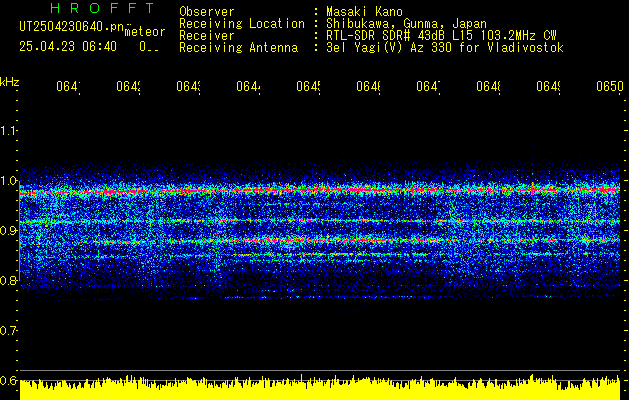The height and width of the screenshot is (400, 629).
Task: Click the 3el Yagi(V) Az 330 antenna text
Action: [445, 48]
